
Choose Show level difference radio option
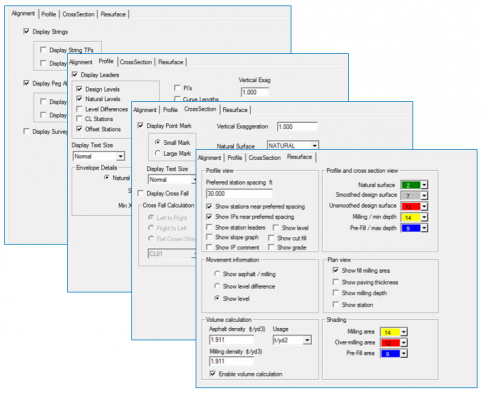pyautogui.click(x=217, y=286)
